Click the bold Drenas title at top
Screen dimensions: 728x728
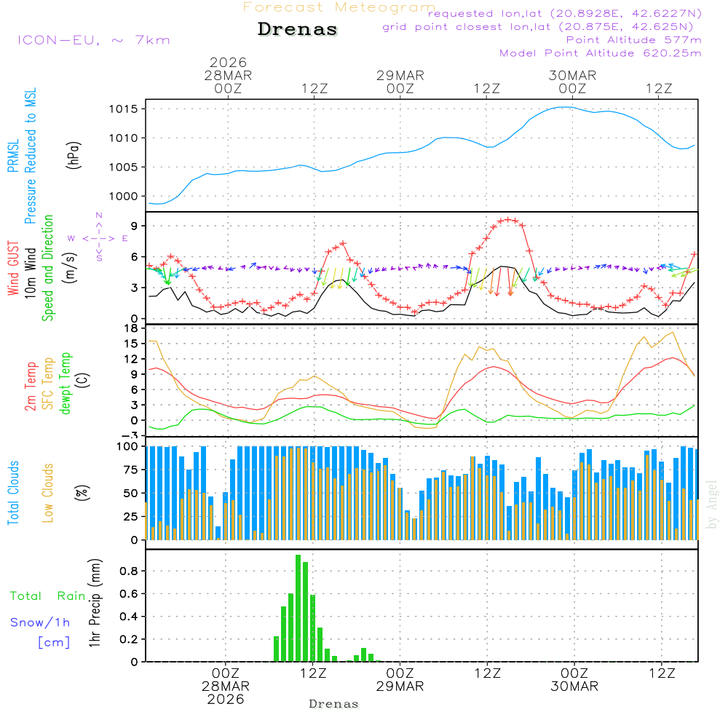point(298,30)
